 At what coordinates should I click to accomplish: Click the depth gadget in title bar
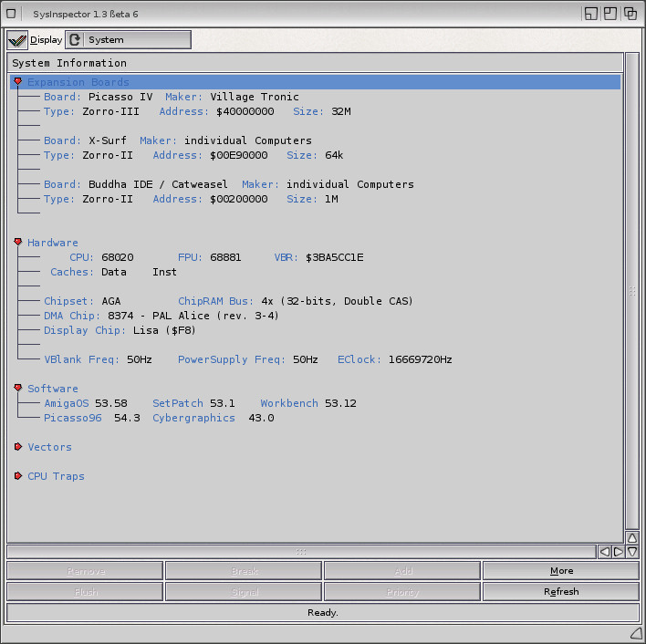point(630,14)
